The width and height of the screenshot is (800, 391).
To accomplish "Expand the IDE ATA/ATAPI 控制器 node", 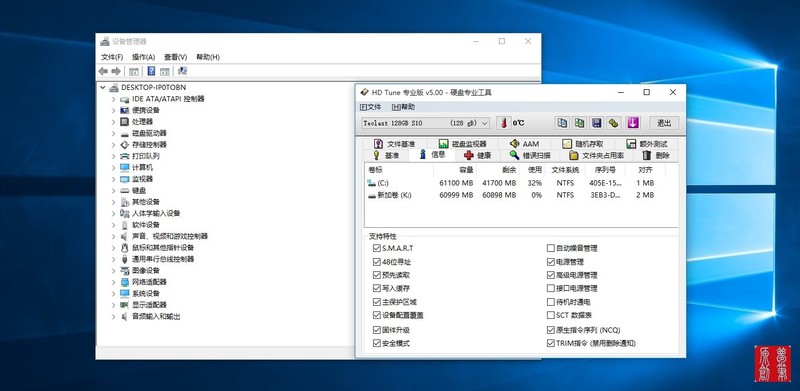I will [x=113, y=99].
